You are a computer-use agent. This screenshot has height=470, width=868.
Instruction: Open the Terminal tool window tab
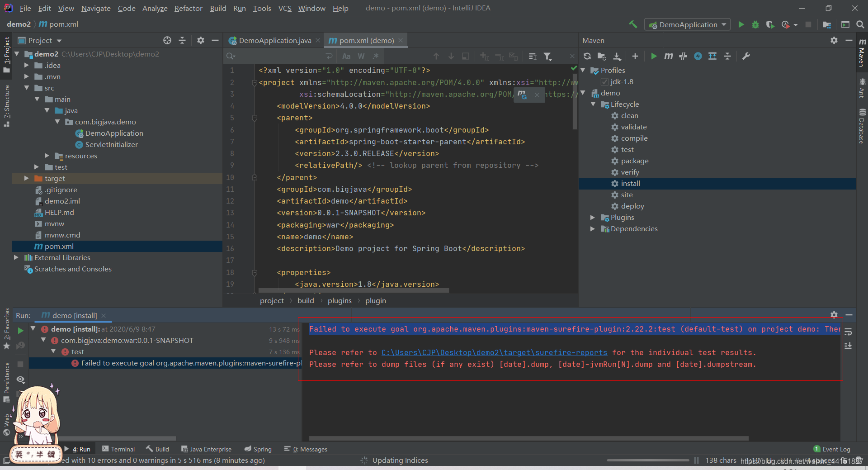click(118, 449)
